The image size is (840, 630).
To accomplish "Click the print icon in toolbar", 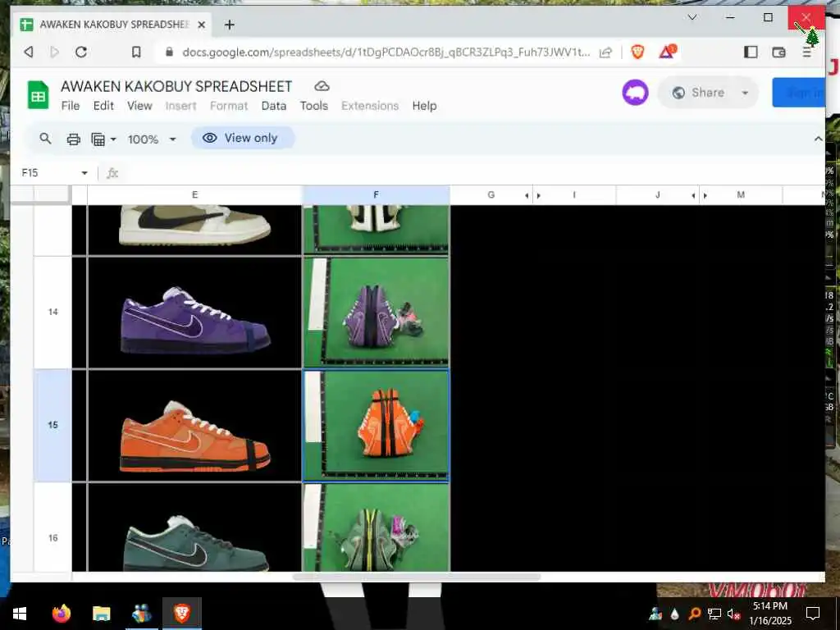I will pyautogui.click(x=73, y=139).
